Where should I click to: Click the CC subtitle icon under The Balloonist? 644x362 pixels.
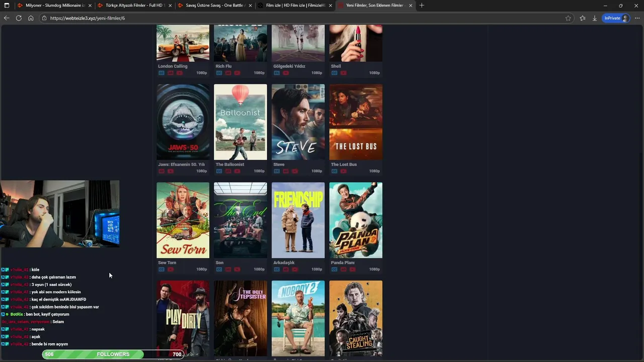219,171
